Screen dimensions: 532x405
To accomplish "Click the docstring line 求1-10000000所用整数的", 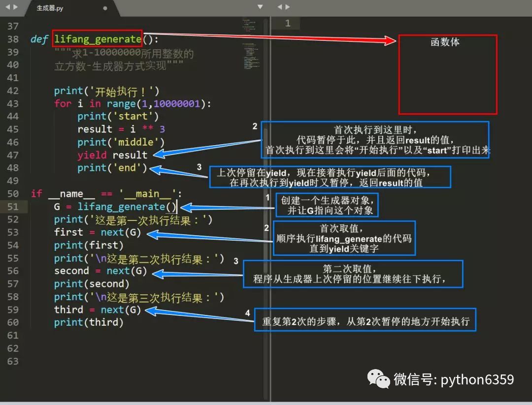I will [x=124, y=53].
